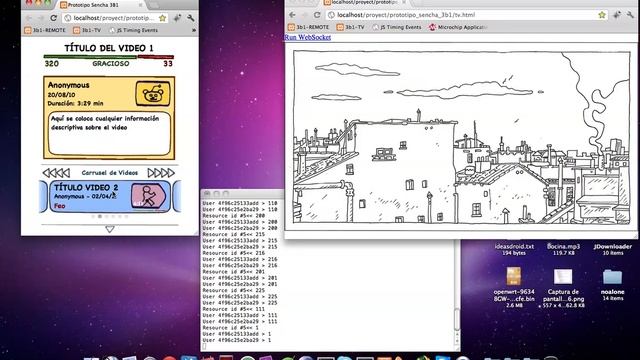Click terminal line 'Resource id #5<< 225'
This screenshot has width=640, height=360.
[234, 290]
